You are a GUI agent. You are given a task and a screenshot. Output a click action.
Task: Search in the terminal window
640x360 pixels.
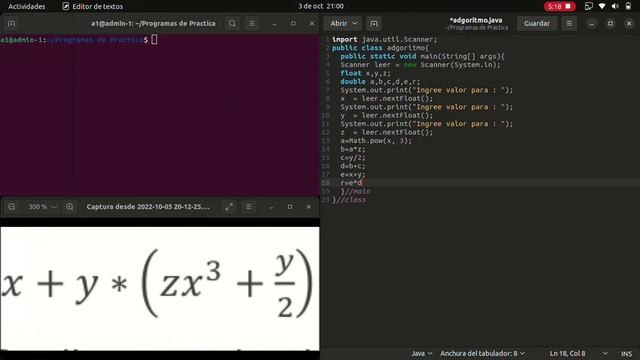(x=232, y=24)
